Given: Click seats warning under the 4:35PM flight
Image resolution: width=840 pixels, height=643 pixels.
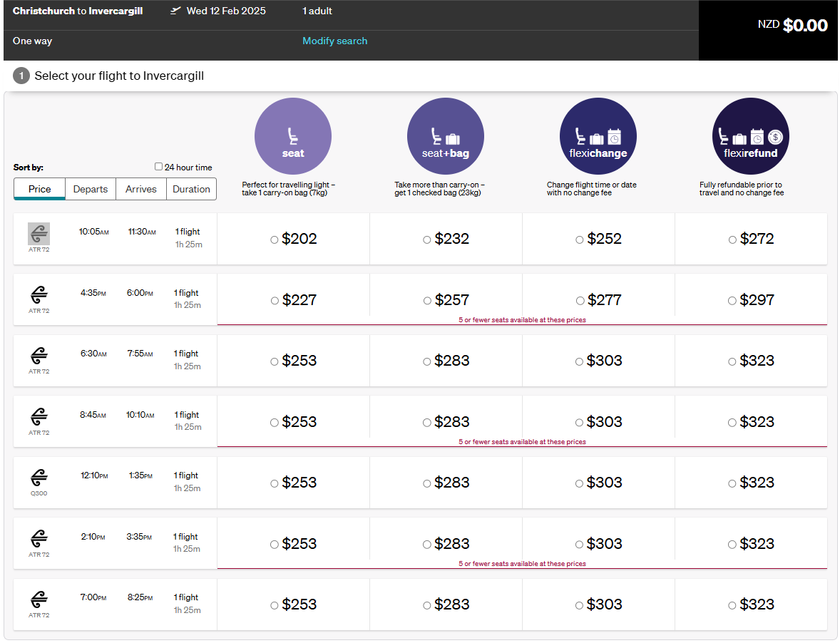Looking at the screenshot, I should pyautogui.click(x=522, y=319).
